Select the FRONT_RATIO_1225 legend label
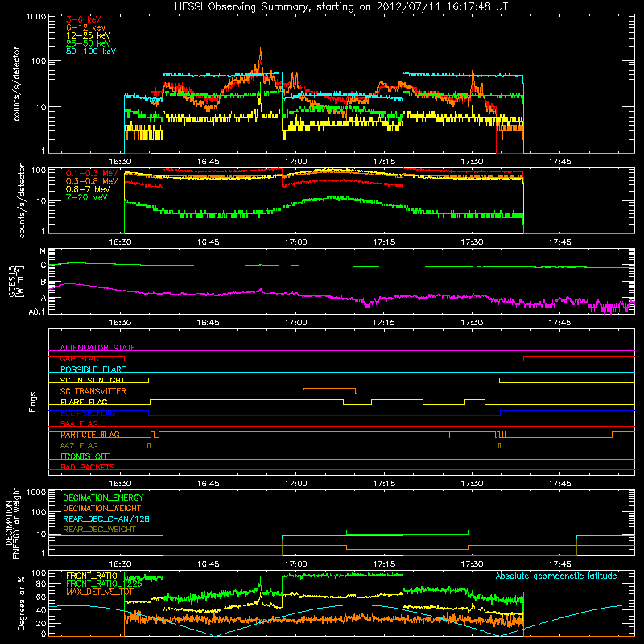 point(105,584)
